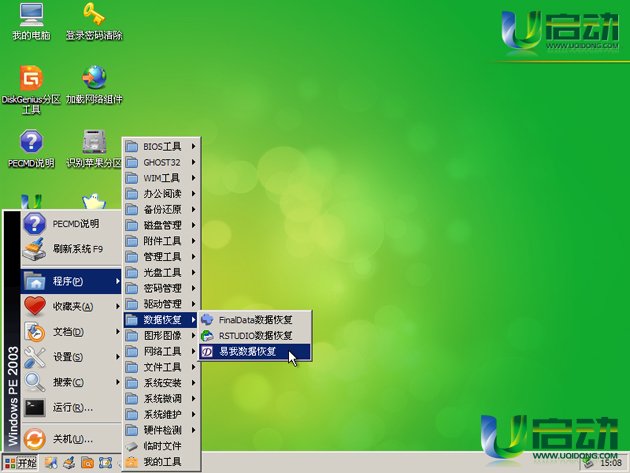
Task: Click the 识别苹果分区 drive icon
Action: [x=94, y=149]
